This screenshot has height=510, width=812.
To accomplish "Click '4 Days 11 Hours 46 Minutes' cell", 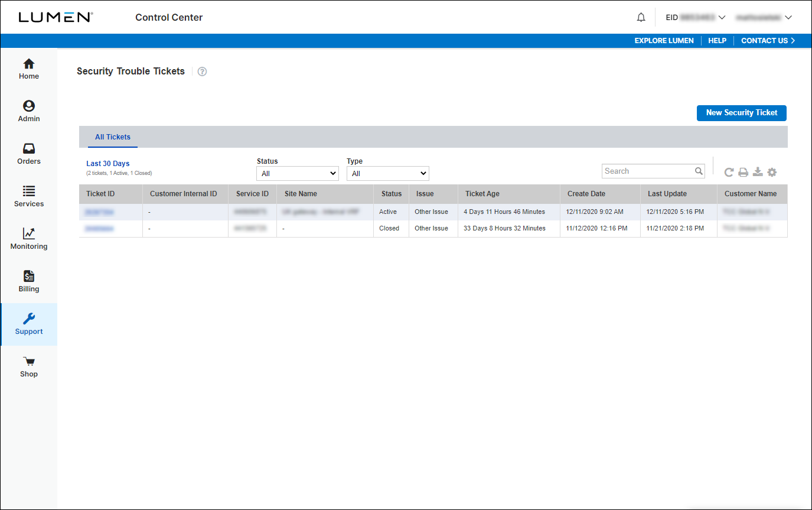I will [504, 212].
